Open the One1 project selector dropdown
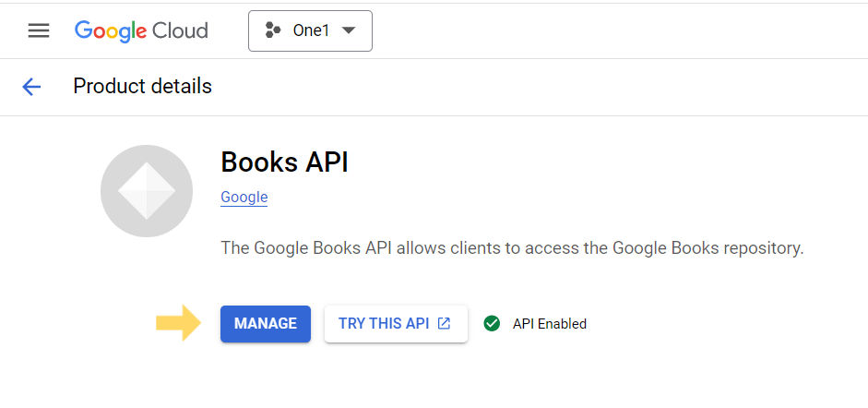 click(310, 31)
